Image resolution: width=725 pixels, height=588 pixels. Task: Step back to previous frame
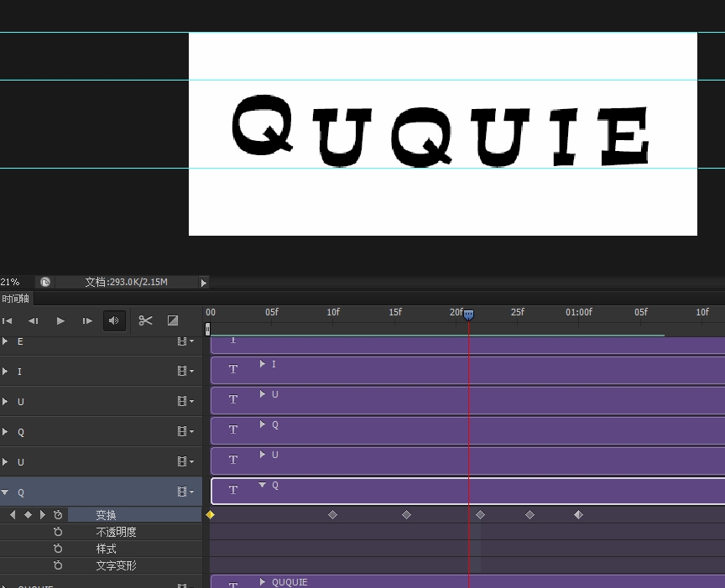click(x=34, y=320)
